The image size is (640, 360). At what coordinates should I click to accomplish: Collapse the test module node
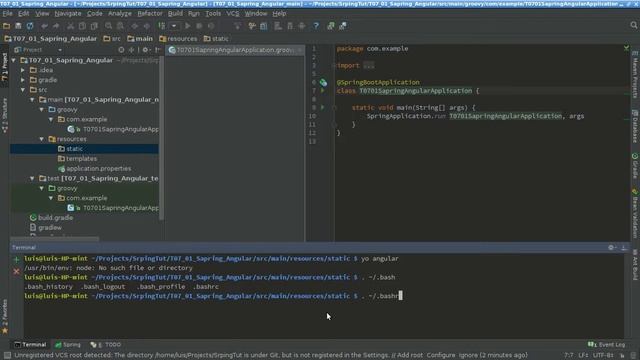click(x=32, y=178)
